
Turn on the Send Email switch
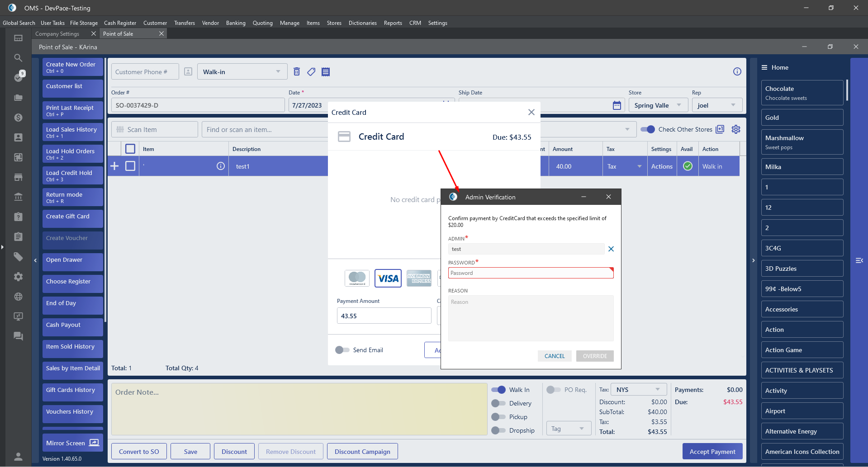click(342, 350)
